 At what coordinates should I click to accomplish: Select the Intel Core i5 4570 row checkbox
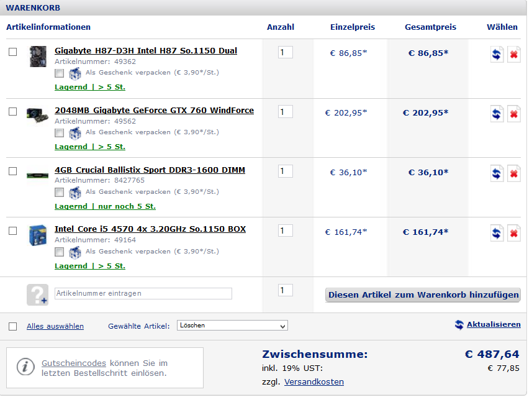click(x=13, y=231)
